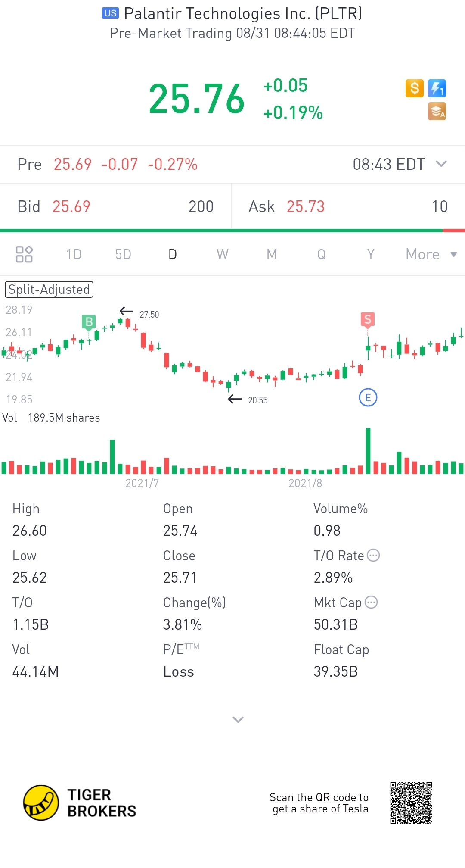Screen dimensions: 465x868
Task: Tap the 2021/7 date axis label
Action: click(142, 483)
